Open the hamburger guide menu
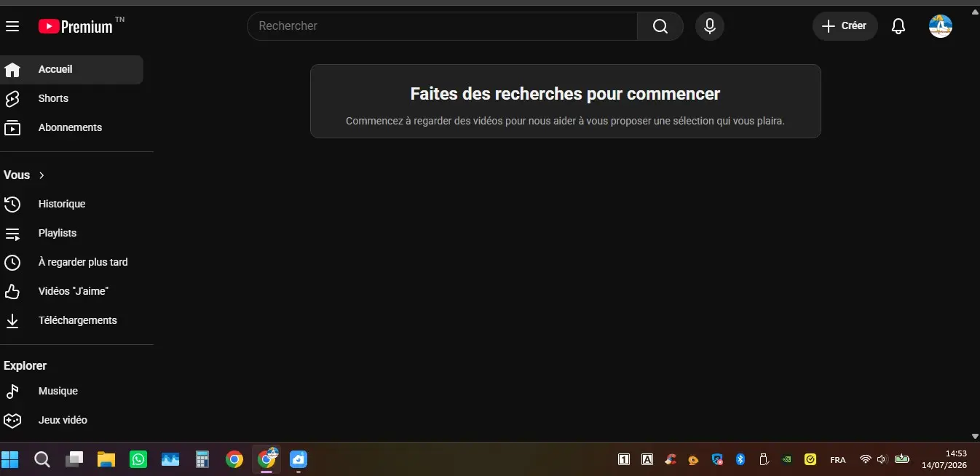Screen dimensions: 980x476 click(x=12, y=26)
